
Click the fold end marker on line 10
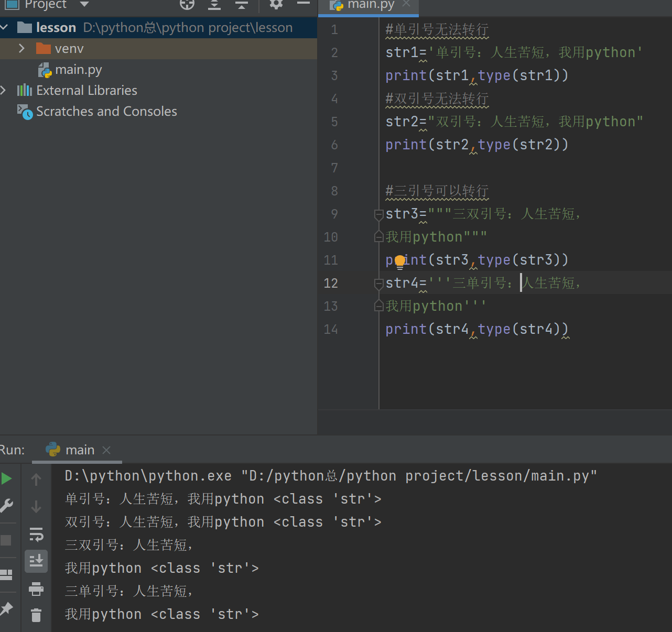pyautogui.click(x=378, y=237)
